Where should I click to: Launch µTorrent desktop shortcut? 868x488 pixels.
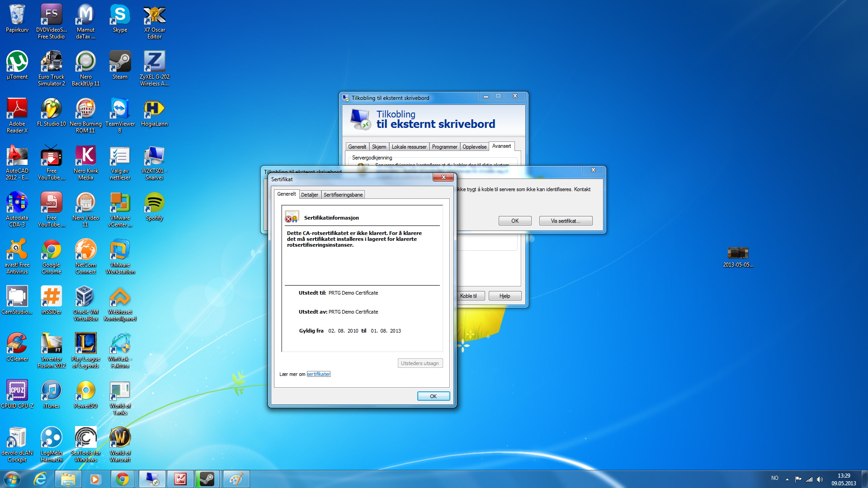[17, 66]
